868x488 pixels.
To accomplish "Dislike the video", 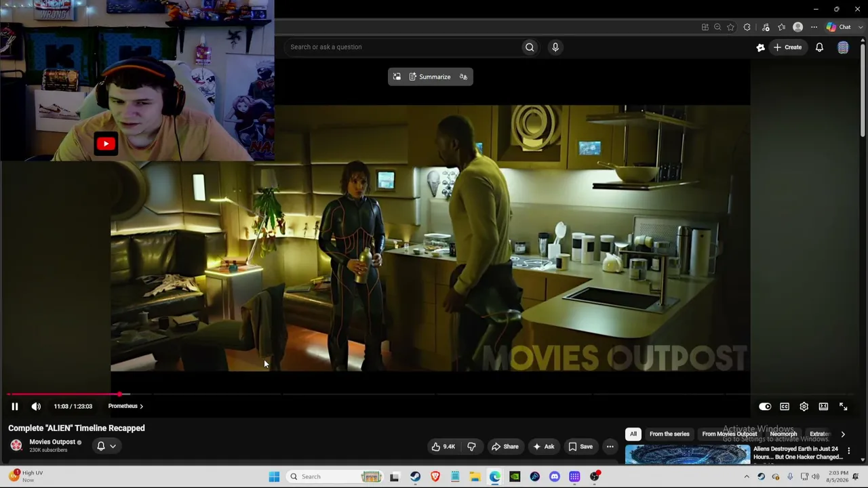I will [x=471, y=447].
